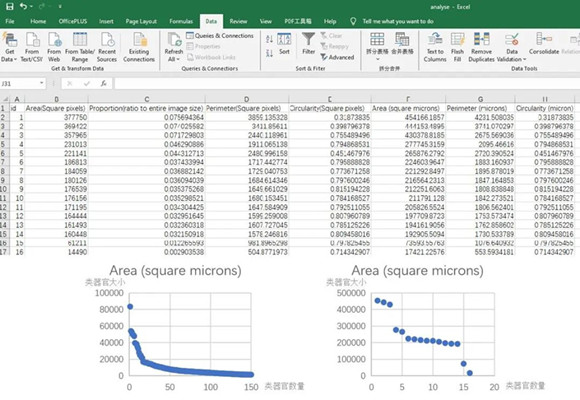Open the Name Box dropdown arrow

pos(41,83)
